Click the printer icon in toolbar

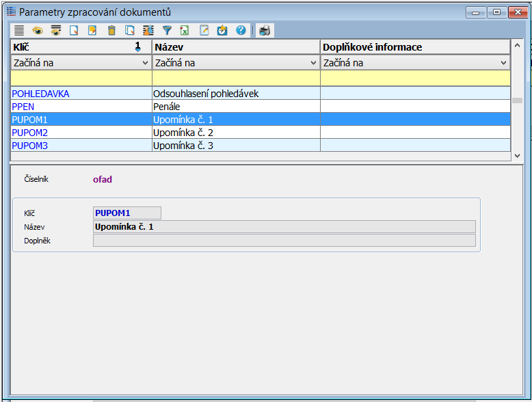[265, 30]
